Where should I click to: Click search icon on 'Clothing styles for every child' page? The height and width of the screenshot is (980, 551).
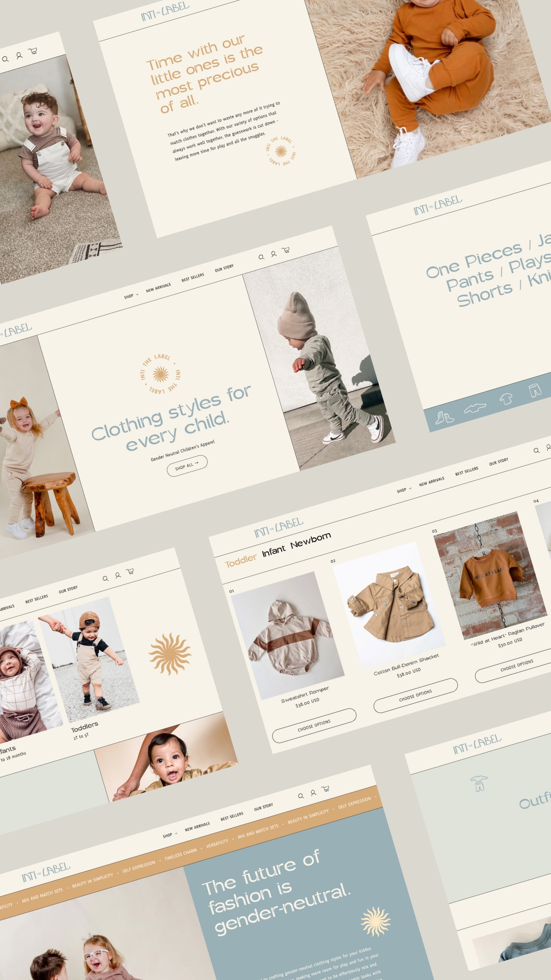(x=261, y=257)
